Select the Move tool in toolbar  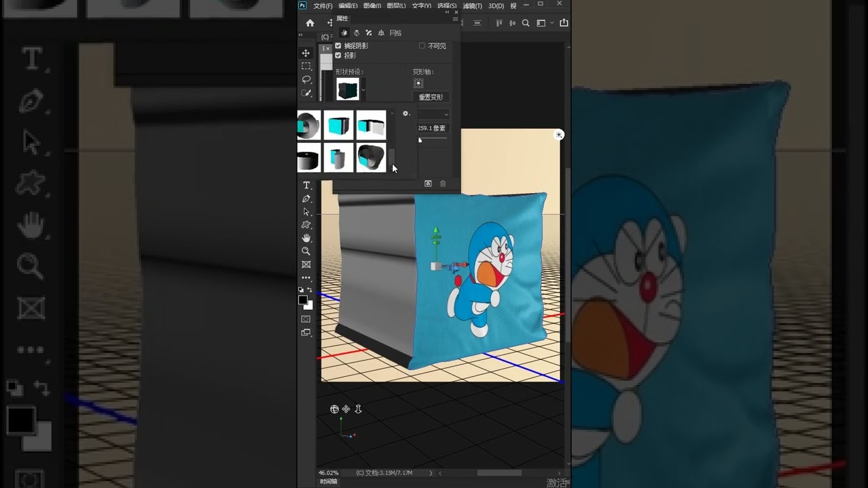(307, 53)
